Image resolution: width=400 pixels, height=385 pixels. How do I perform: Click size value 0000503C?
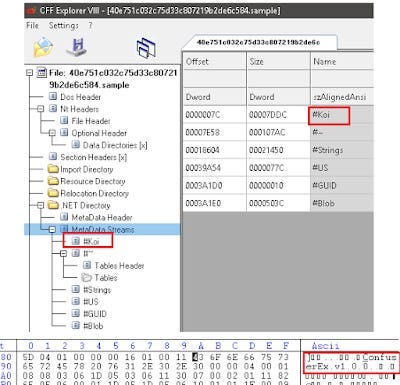[267, 203]
